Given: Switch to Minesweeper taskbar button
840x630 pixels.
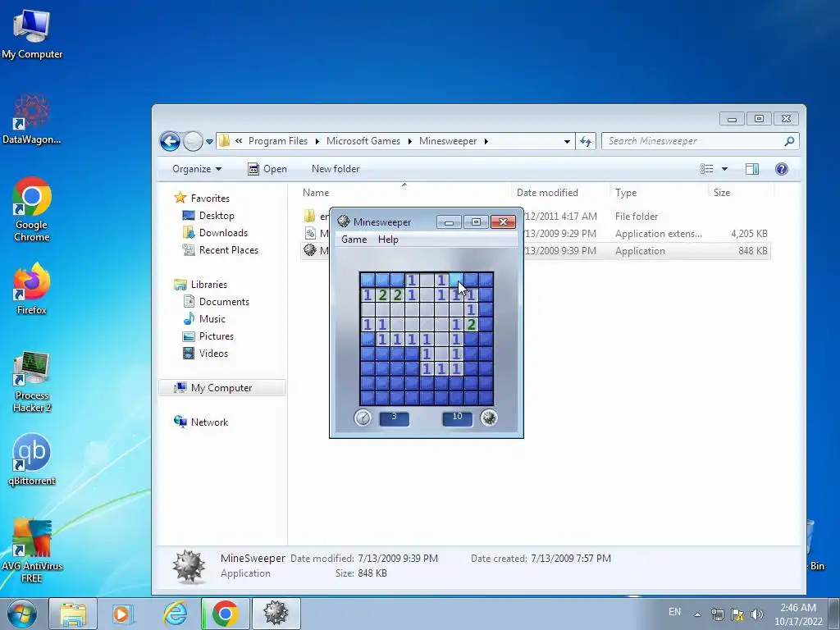Looking at the screenshot, I should click(x=276, y=614).
